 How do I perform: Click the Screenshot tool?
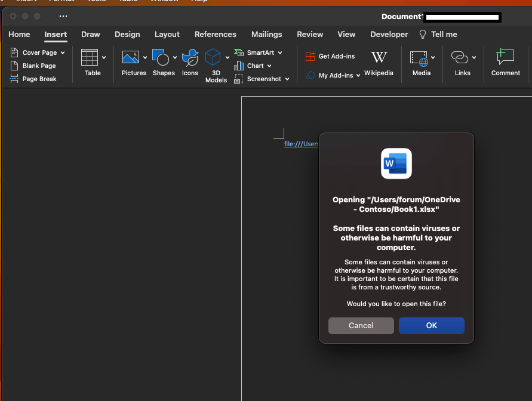[x=257, y=79]
